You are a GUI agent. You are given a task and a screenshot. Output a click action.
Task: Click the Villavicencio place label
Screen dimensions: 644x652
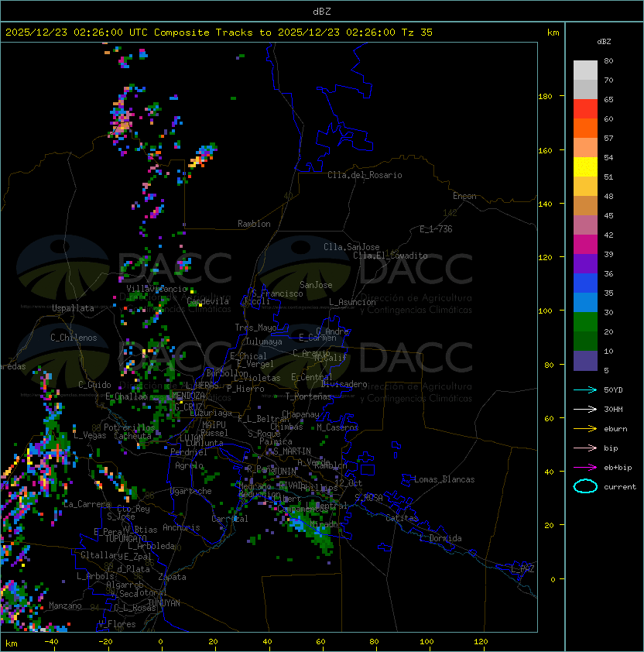point(156,289)
